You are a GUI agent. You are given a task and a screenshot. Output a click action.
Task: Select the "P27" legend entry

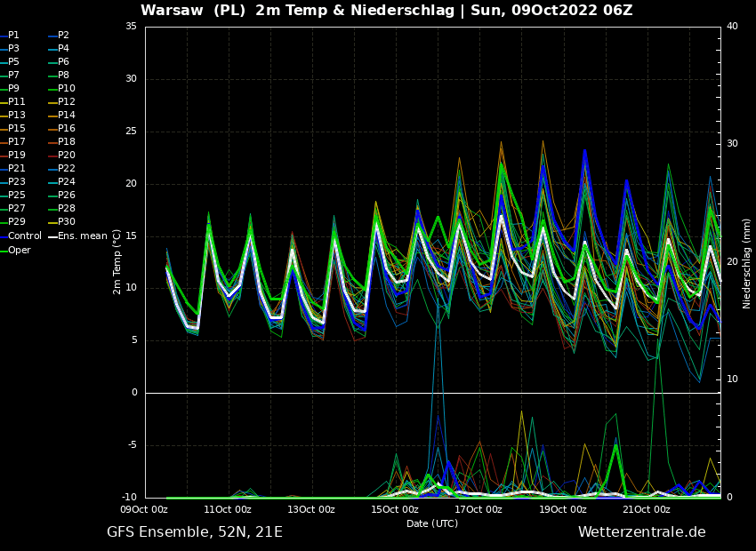(x=12, y=209)
